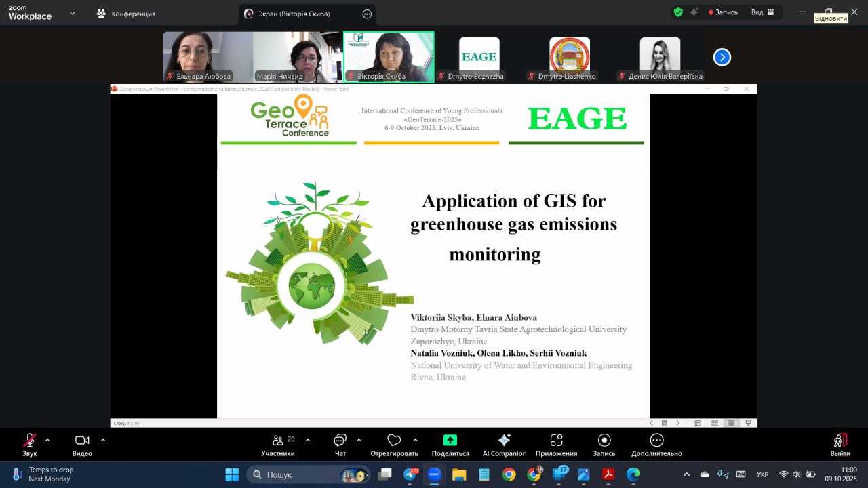
Task: Expand the chat options arrow
Action: [359, 440]
